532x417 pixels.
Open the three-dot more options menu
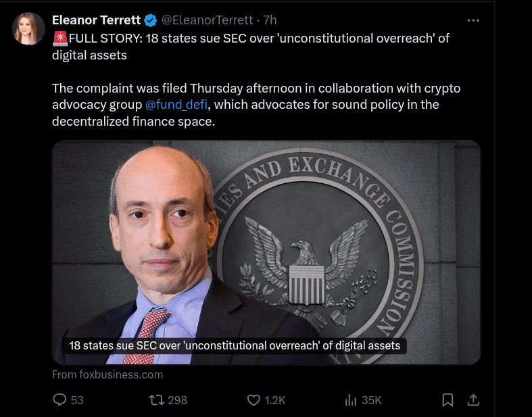click(473, 20)
